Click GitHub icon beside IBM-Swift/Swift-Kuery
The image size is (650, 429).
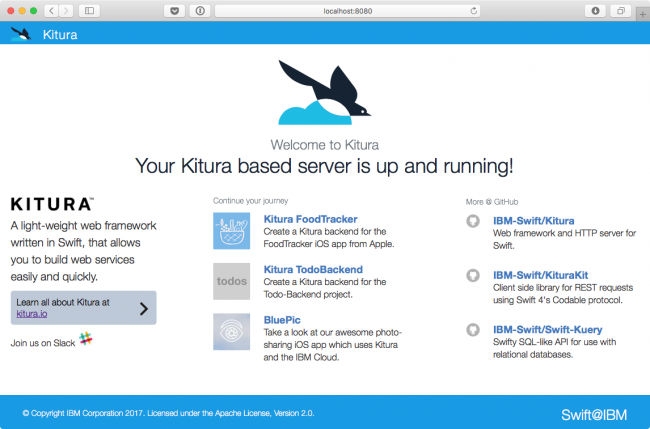[473, 330]
